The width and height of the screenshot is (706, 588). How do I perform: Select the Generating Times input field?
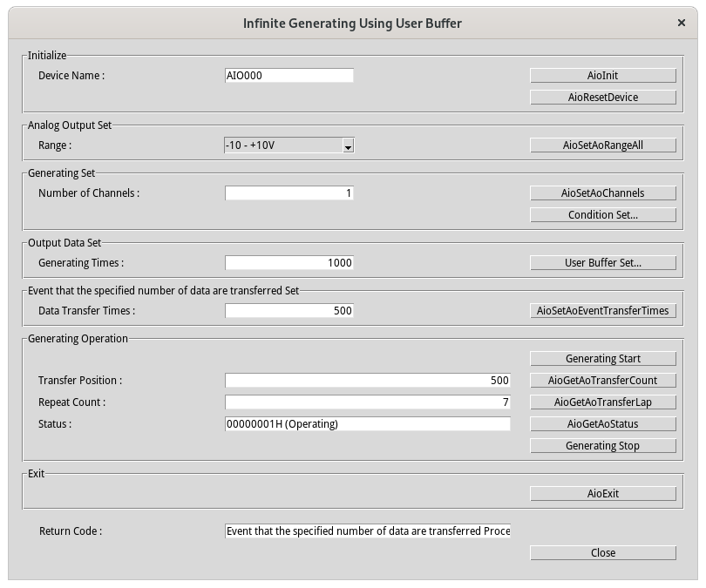coord(289,263)
